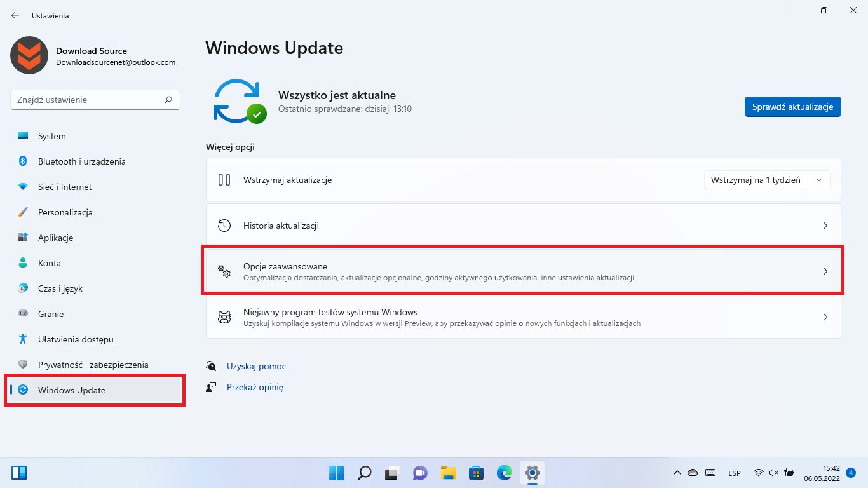
Task: Open Task View on taskbar
Action: coord(392,473)
